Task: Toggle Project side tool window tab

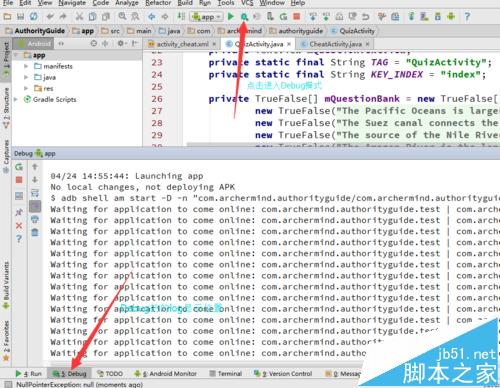Action: coord(6,59)
